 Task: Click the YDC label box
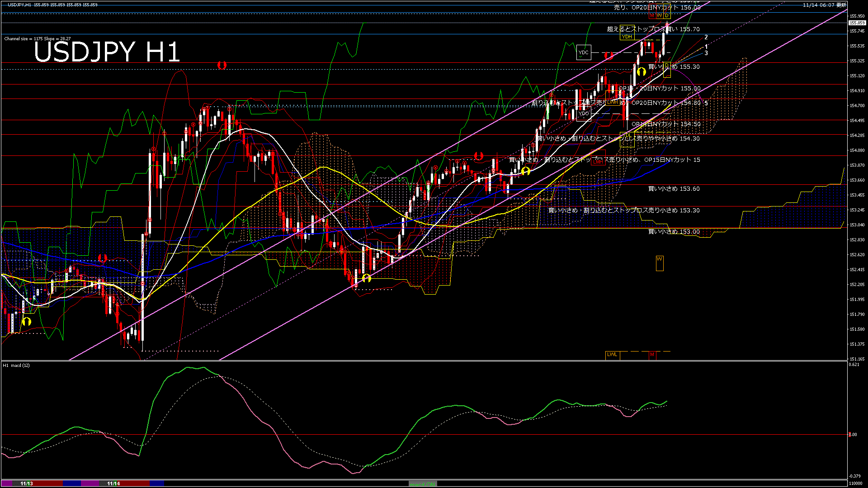pos(584,52)
